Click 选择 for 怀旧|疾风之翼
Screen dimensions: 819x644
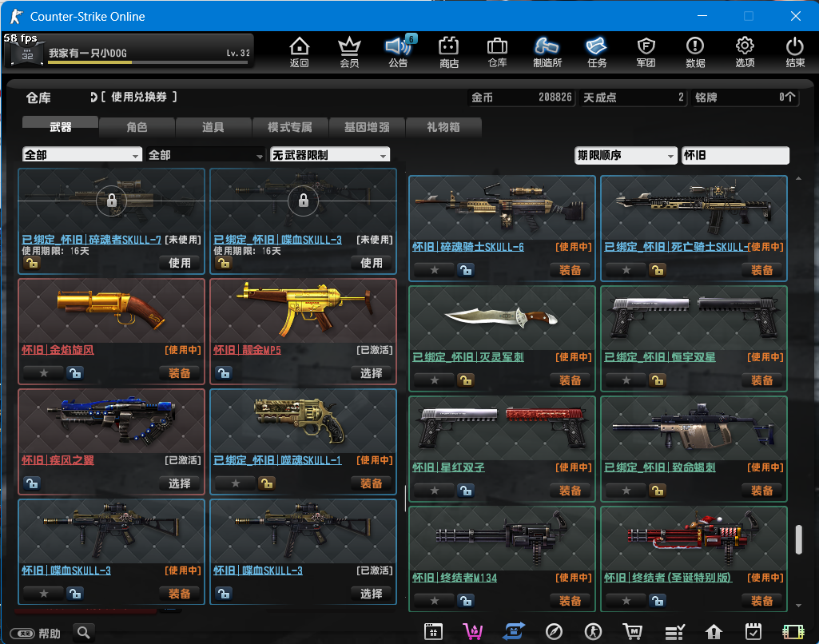pos(179,483)
